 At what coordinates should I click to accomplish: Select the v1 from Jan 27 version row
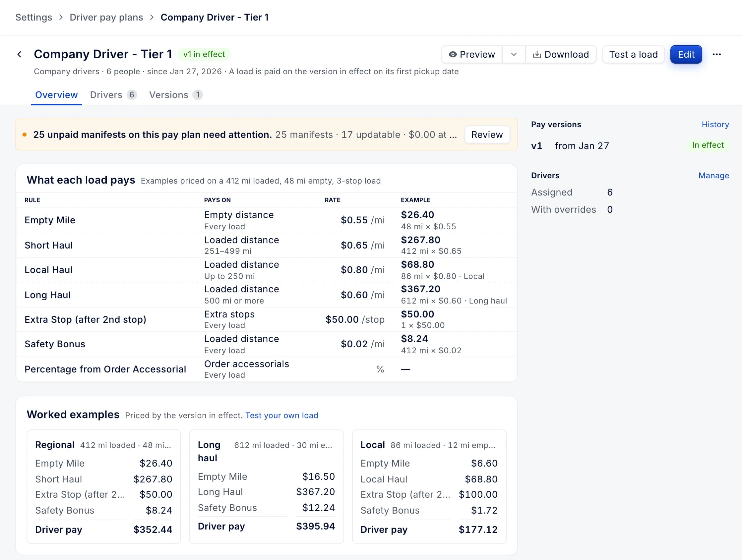(630, 145)
